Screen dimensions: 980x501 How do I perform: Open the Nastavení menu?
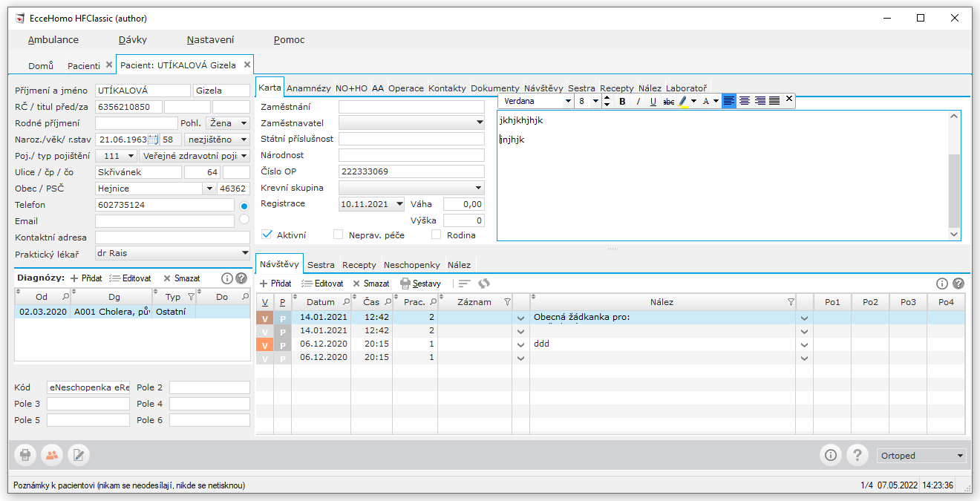211,40
